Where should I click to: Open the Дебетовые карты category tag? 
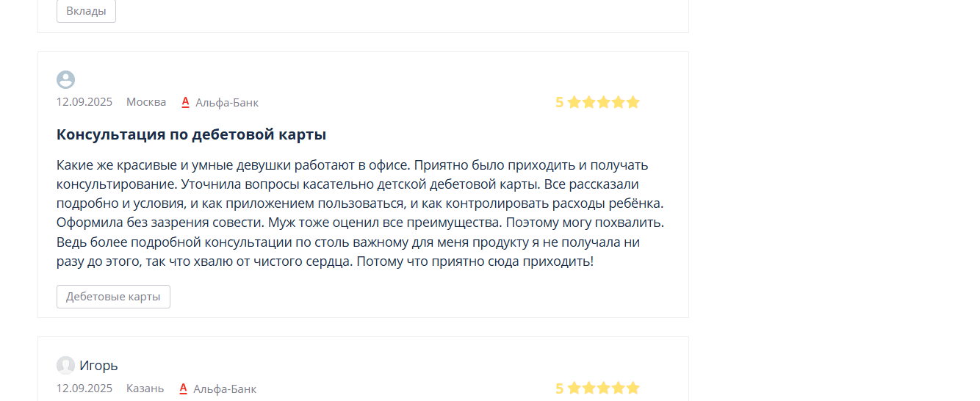click(113, 297)
